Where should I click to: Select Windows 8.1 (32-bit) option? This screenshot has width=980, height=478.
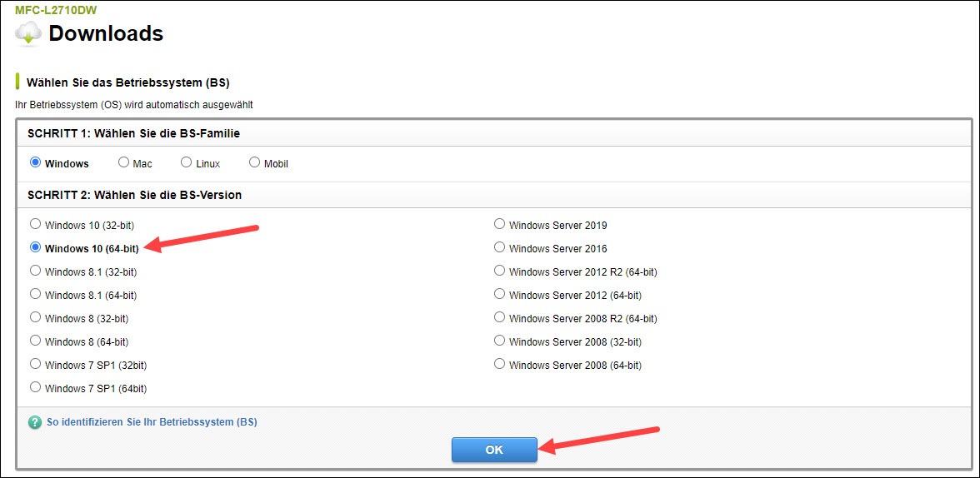(35, 271)
